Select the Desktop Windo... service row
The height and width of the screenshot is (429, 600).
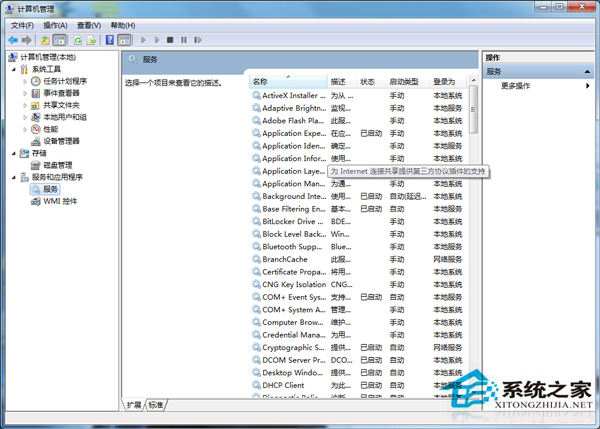[359, 372]
